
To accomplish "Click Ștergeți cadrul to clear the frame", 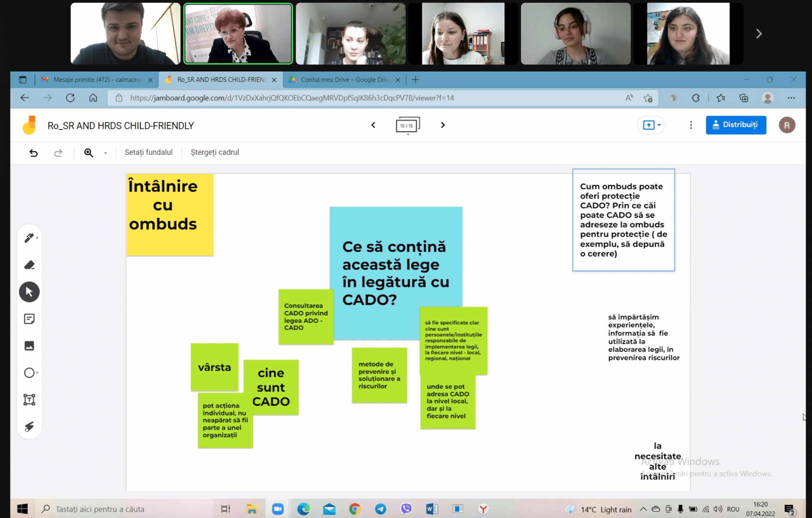I will [x=215, y=152].
